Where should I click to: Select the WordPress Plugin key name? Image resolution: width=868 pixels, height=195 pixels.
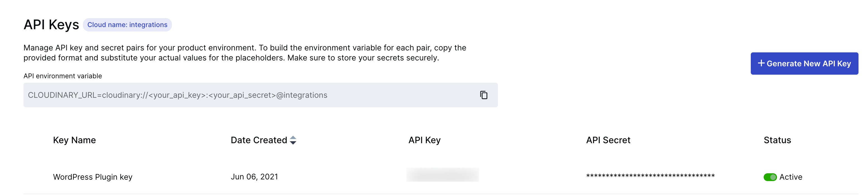click(93, 177)
